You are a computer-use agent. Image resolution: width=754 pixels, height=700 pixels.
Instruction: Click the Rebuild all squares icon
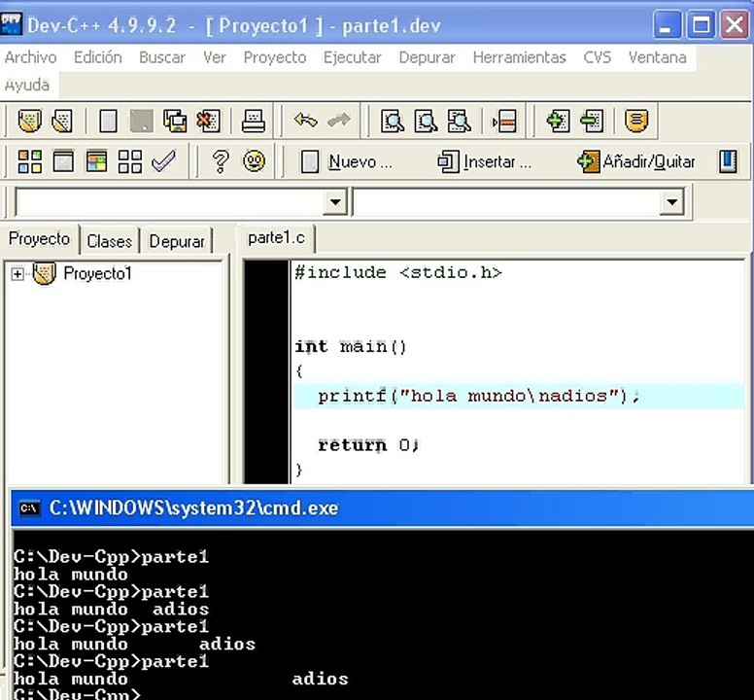tap(130, 161)
